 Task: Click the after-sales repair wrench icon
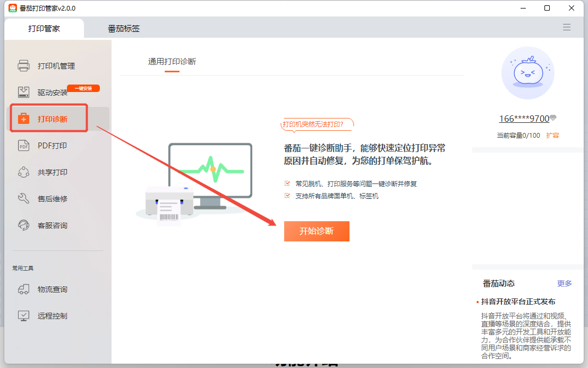coord(23,199)
